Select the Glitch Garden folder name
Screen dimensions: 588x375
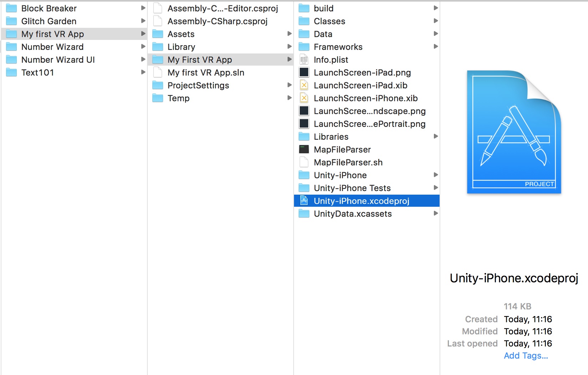49,21
